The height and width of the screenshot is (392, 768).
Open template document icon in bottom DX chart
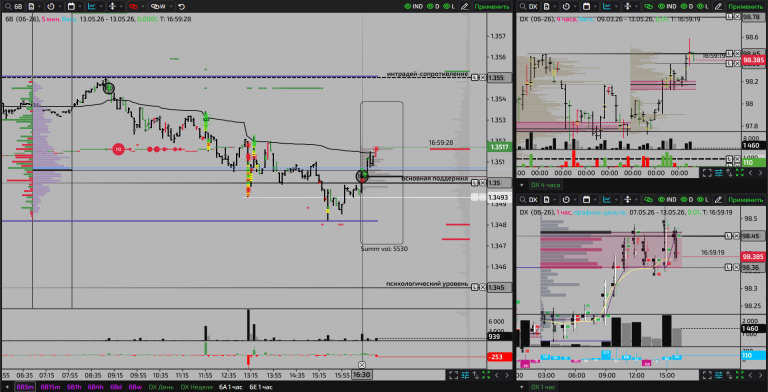(547, 199)
